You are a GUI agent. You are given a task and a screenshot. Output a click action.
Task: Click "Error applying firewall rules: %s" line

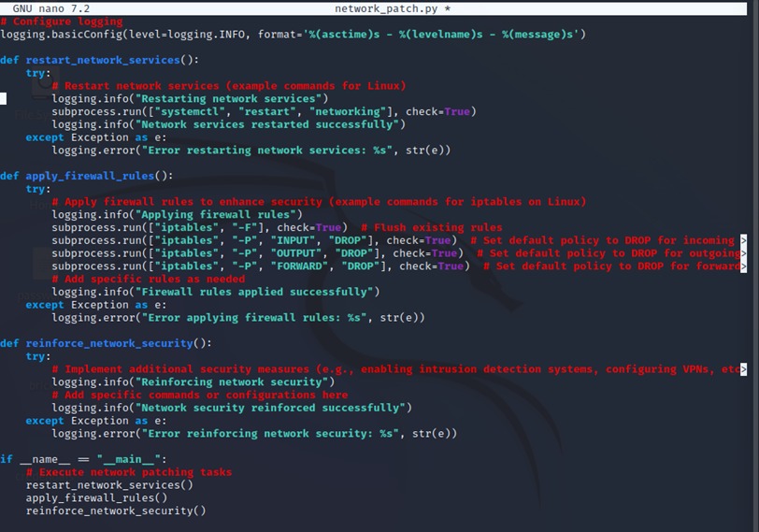238,318
